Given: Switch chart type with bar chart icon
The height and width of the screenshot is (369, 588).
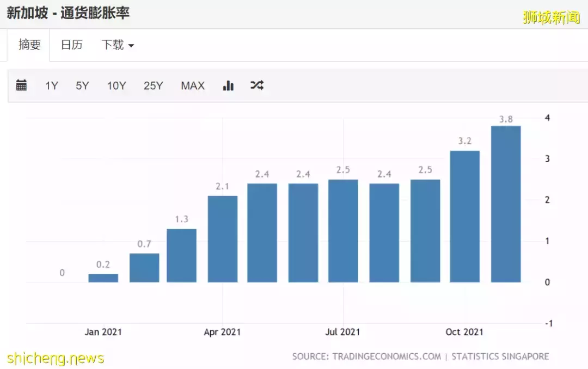Looking at the screenshot, I should 228,85.
